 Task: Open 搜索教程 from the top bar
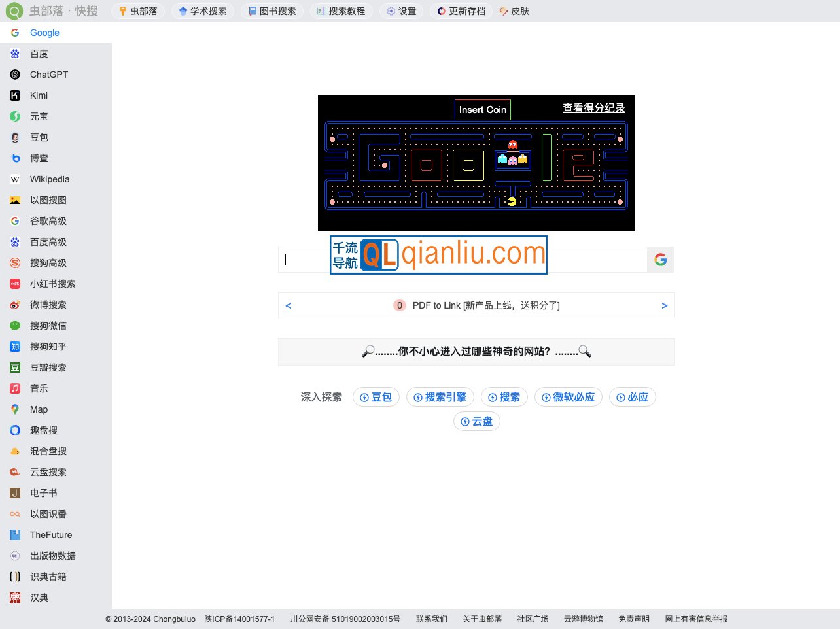341,11
